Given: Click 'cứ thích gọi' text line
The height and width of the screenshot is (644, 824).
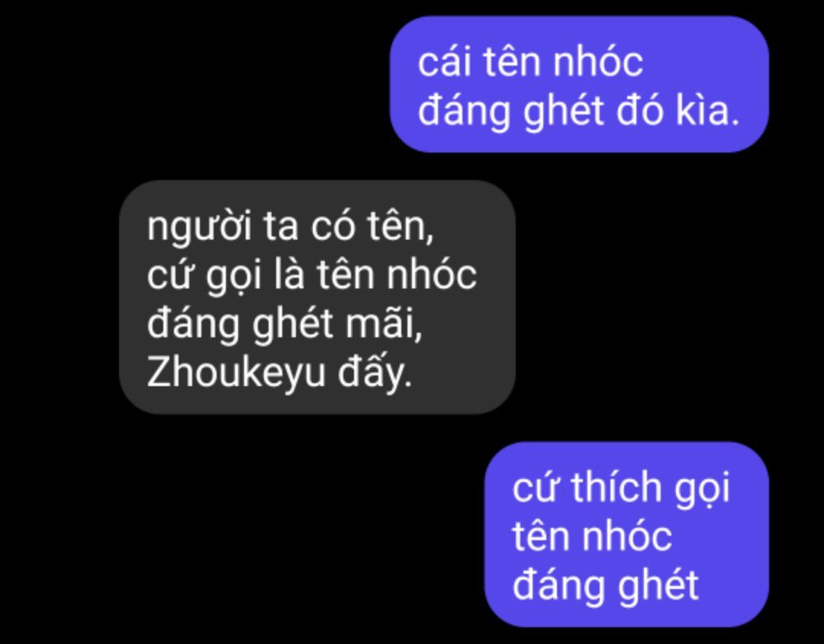Looking at the screenshot, I should (621, 488).
